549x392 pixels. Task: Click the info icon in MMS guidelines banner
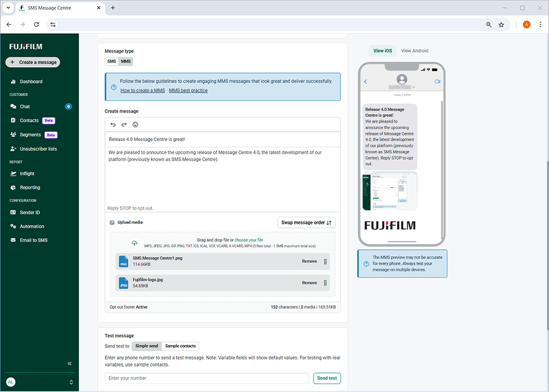(114, 87)
